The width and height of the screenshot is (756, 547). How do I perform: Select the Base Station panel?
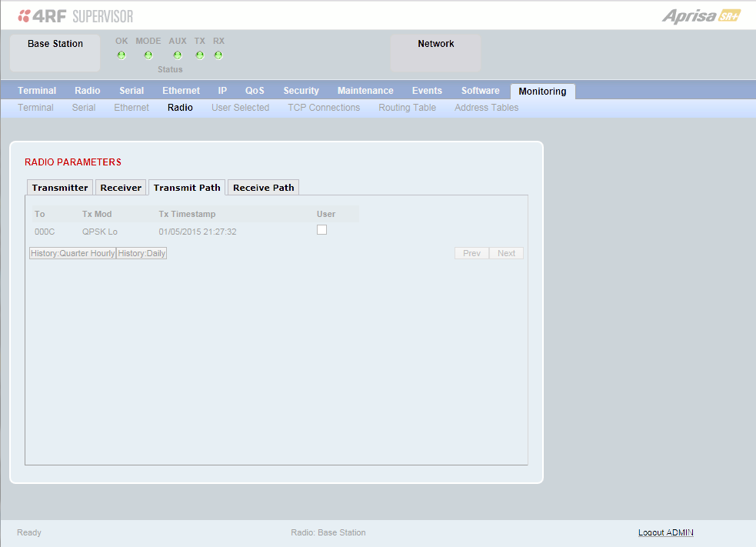pyautogui.click(x=55, y=52)
